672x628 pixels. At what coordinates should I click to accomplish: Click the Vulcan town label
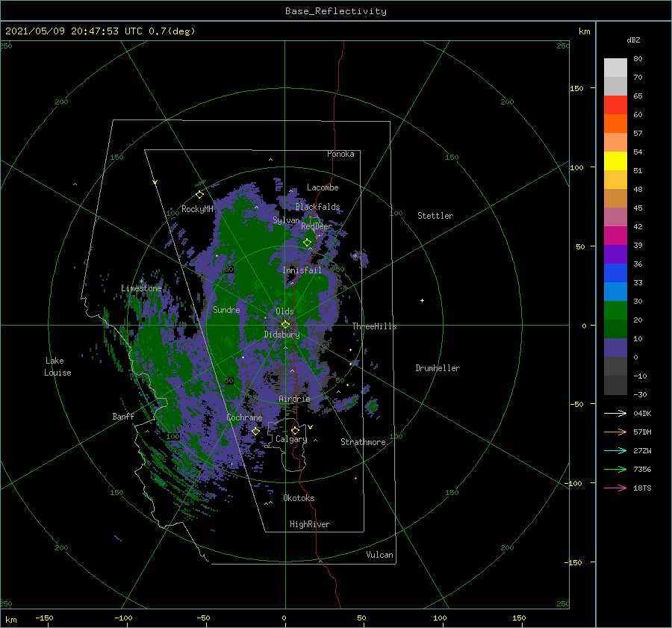(x=379, y=555)
